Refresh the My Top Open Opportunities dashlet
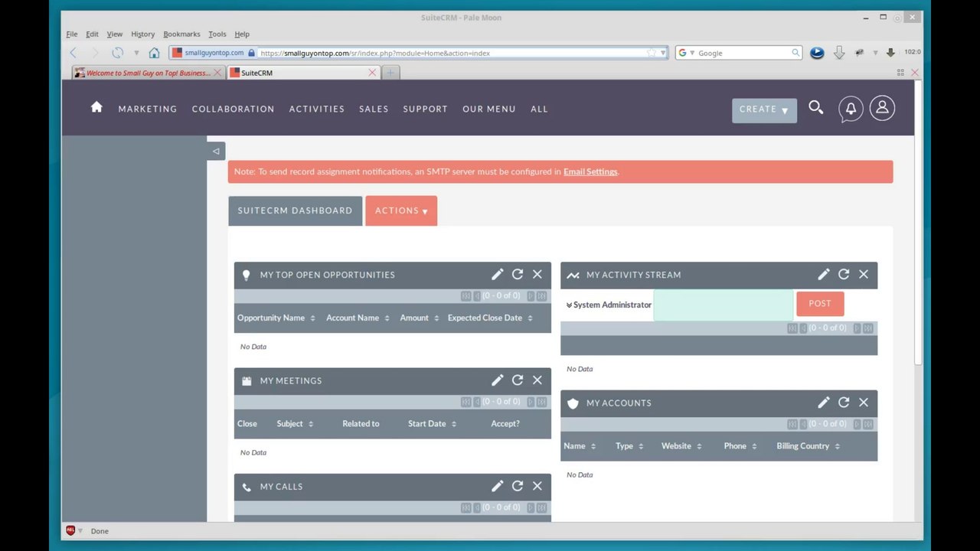Screen dimensions: 980x551 coord(518,274)
